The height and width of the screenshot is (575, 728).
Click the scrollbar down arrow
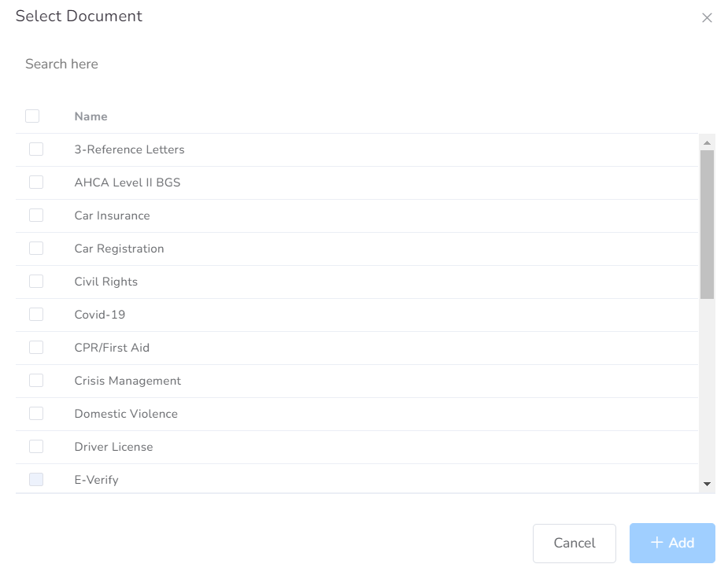pos(707,484)
